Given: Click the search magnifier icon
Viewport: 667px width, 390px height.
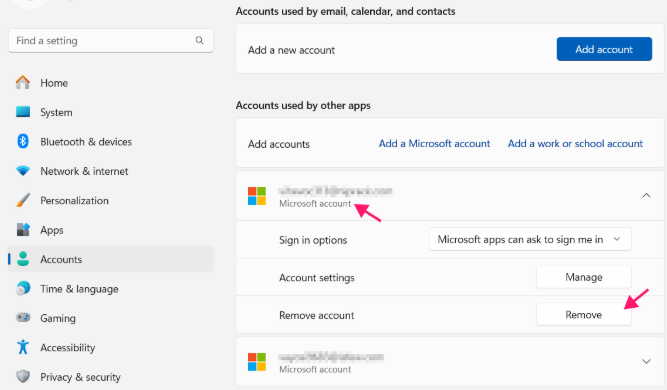Looking at the screenshot, I should (199, 40).
